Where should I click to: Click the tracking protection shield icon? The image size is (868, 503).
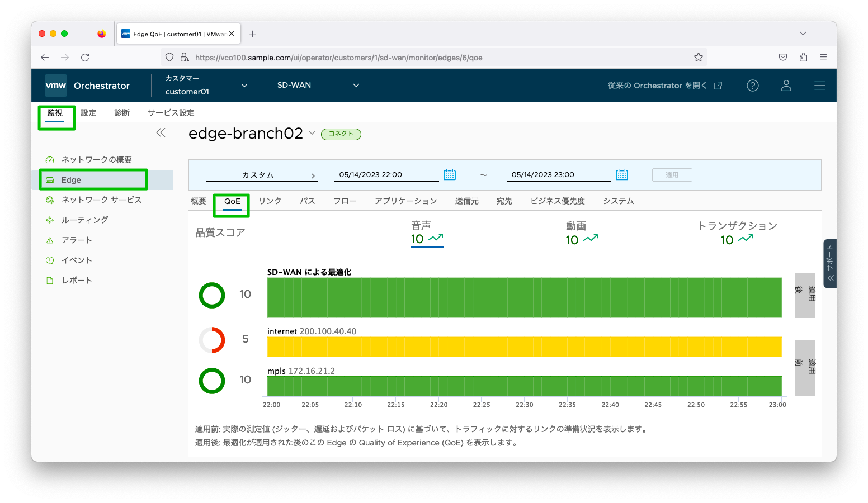169,57
